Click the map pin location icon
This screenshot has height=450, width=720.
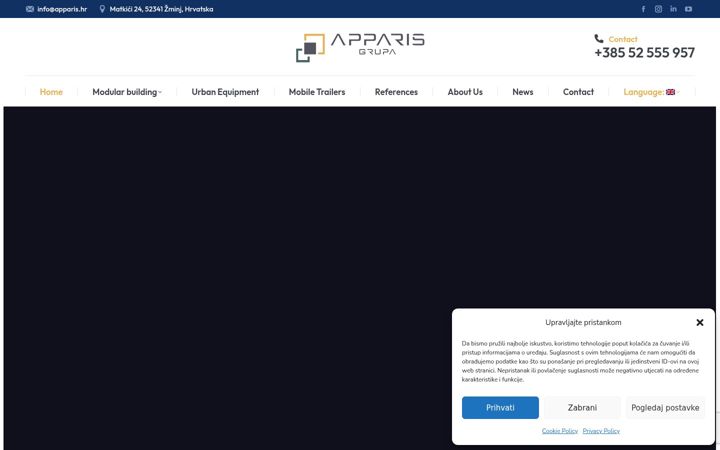pos(102,9)
